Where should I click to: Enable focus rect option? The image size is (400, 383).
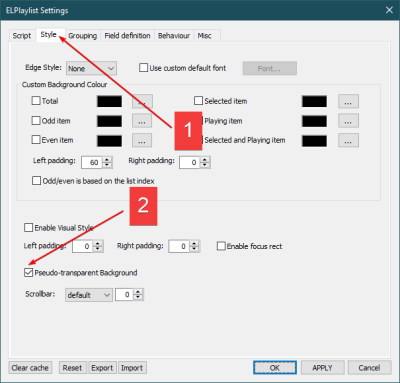tap(221, 246)
